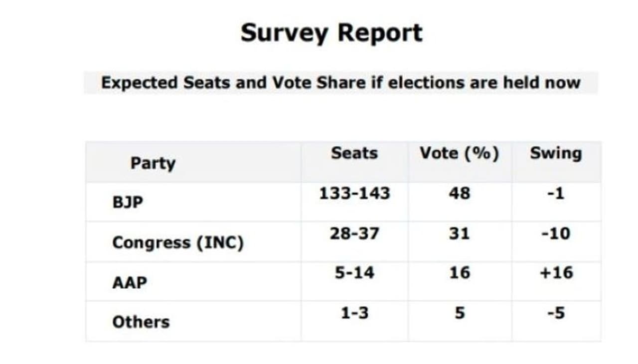638x364 pixels.
Task: Click the Expected Seats and Vote Share subtitle
Action: click(340, 83)
